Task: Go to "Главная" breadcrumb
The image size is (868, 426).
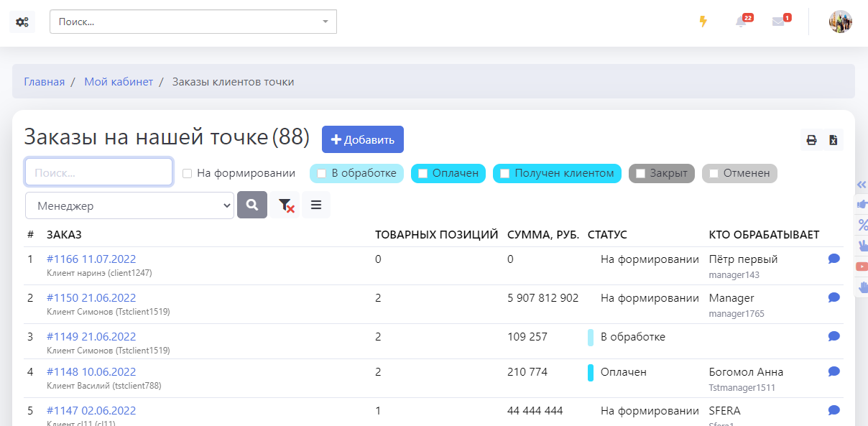Action: click(45, 82)
